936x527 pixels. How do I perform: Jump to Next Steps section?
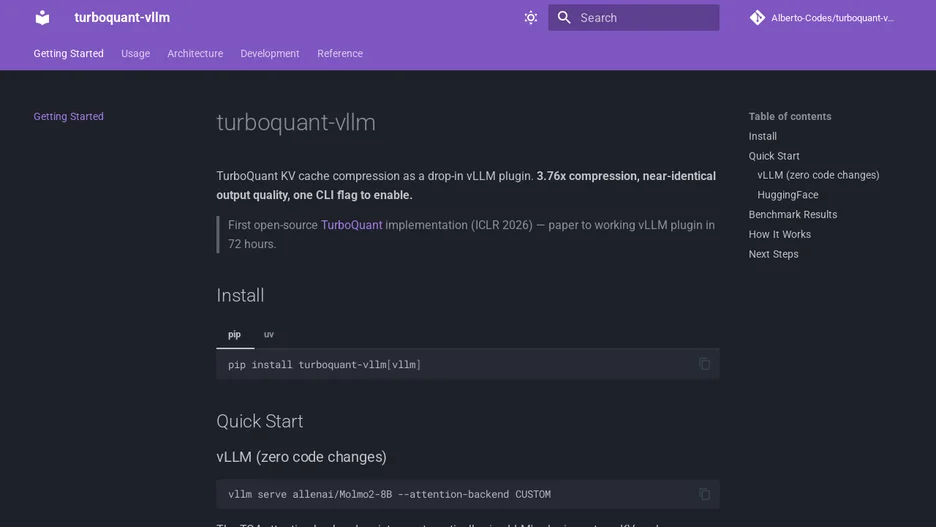[774, 254]
